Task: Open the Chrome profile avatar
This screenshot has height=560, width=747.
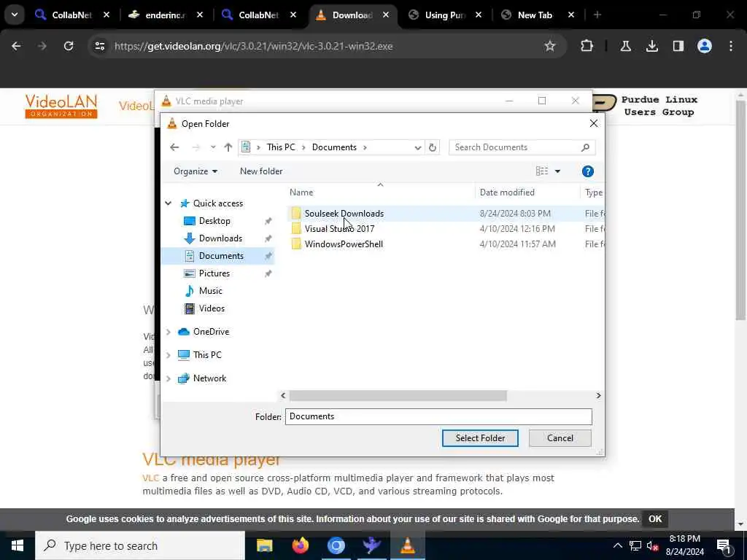Action: tap(705, 46)
